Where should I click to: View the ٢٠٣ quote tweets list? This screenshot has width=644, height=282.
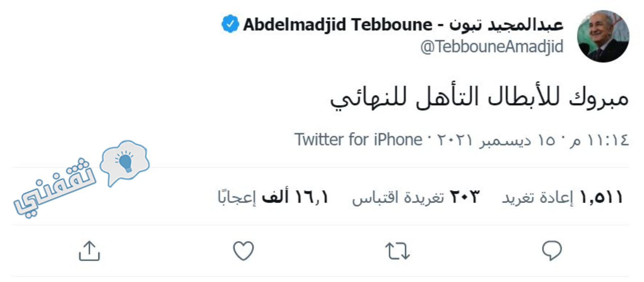tap(415, 197)
